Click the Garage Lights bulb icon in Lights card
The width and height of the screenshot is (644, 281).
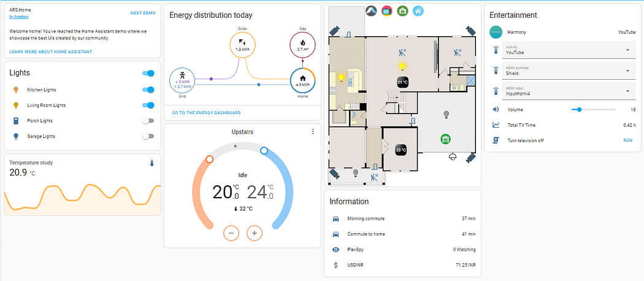click(16, 136)
